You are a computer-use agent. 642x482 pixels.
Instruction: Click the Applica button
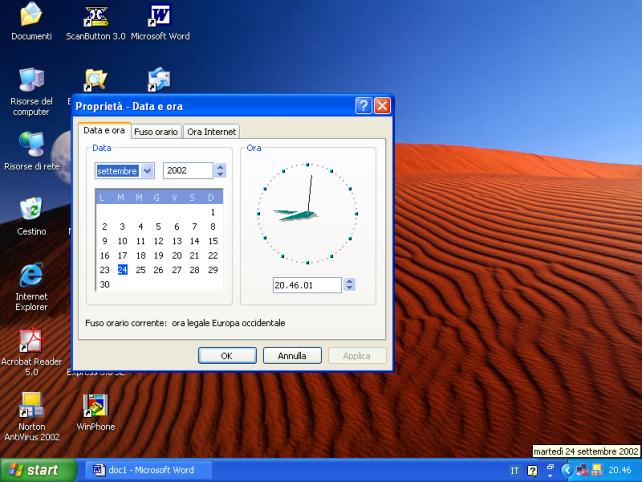[x=357, y=355]
